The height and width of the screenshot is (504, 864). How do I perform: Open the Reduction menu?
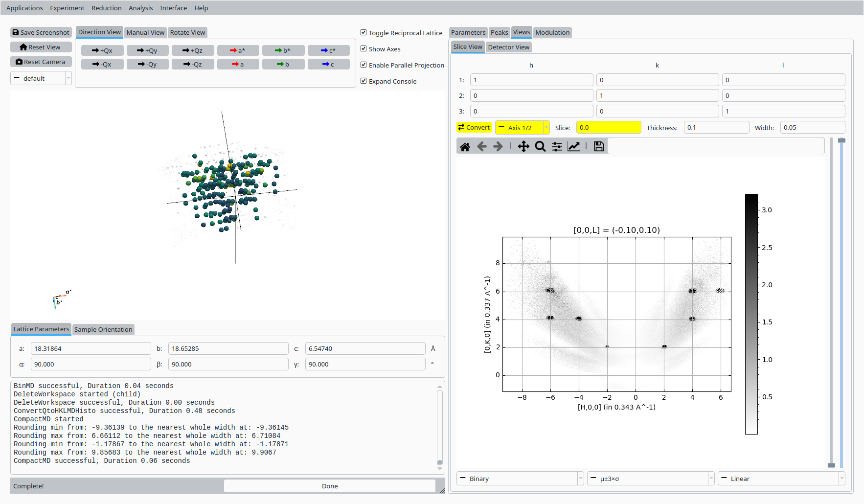click(x=106, y=8)
